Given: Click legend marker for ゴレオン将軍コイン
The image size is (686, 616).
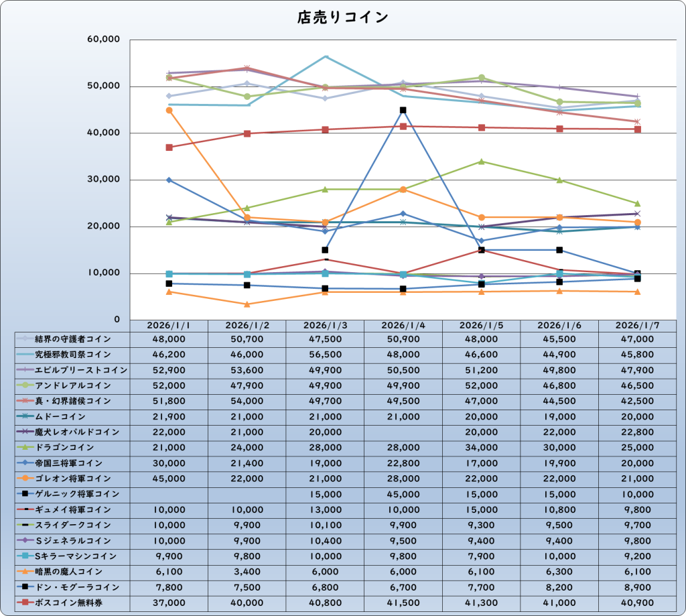Looking at the screenshot, I should pos(25,479).
